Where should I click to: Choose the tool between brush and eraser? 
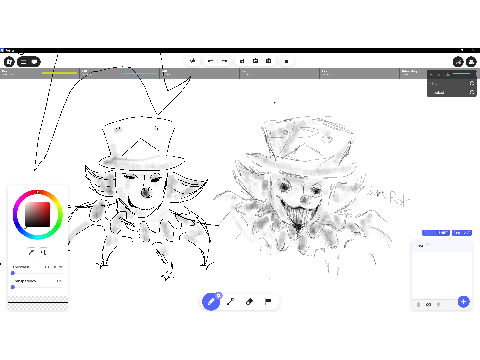pyautogui.click(x=230, y=302)
